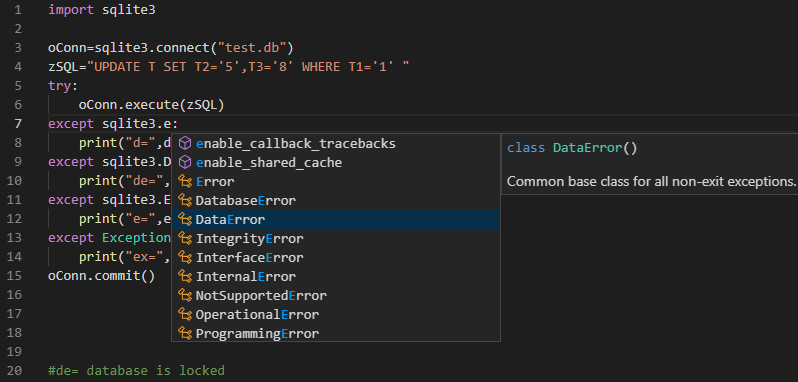Click the class icon next to IntegrityError

click(185, 239)
